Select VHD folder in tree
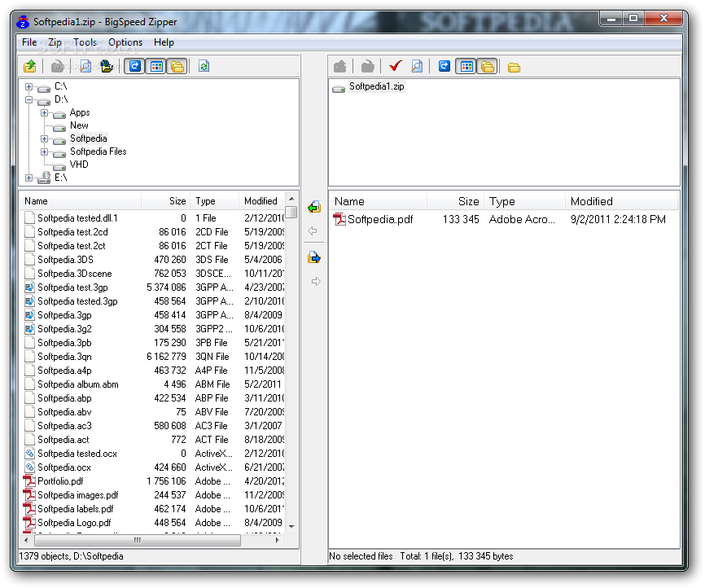705x588 pixels. tap(79, 165)
